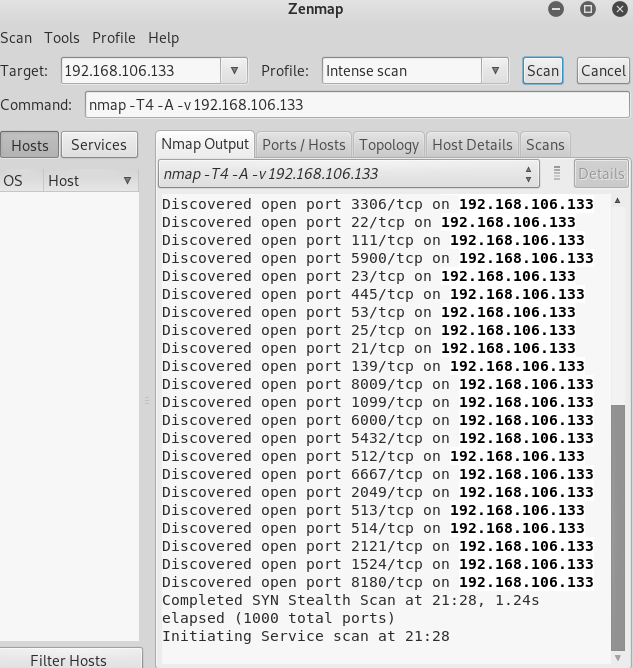
Task: Click the 'Target:' label
Action: coord(24,71)
